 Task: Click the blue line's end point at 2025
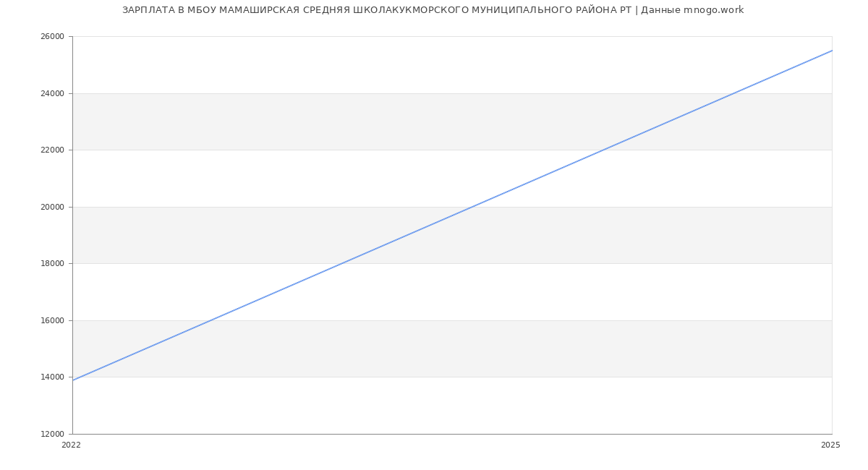832,51
